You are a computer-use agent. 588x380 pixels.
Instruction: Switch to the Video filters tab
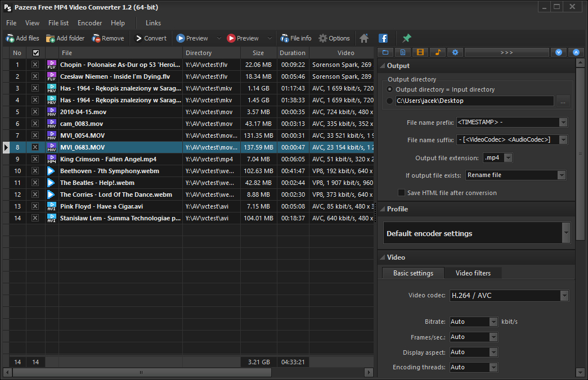(x=473, y=273)
